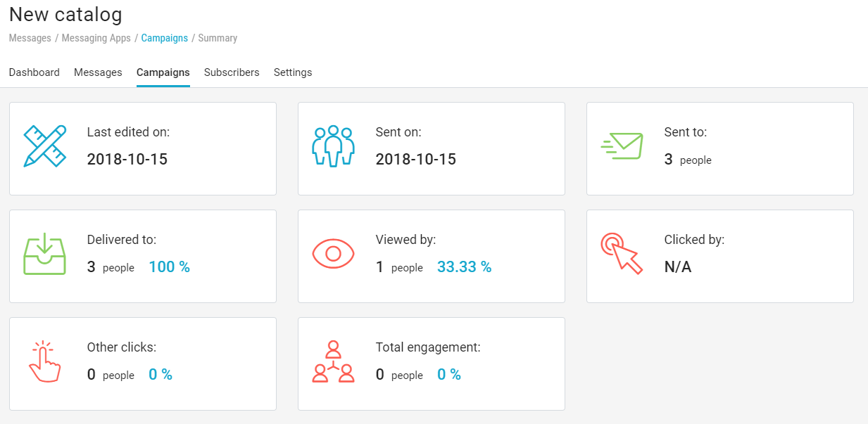Click the Campaigns breadcrumb link
868x424 pixels.
164,38
